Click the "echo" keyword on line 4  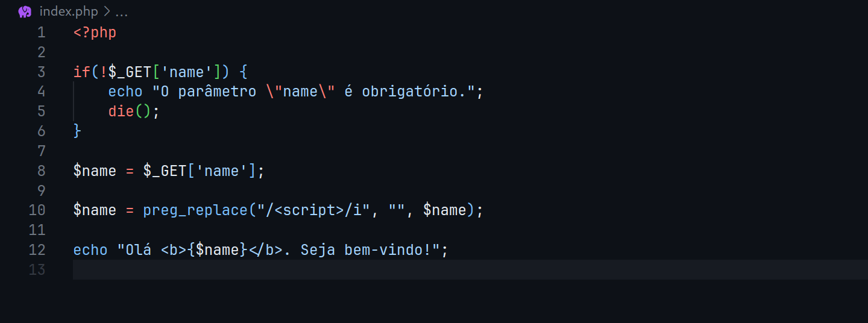(125, 92)
